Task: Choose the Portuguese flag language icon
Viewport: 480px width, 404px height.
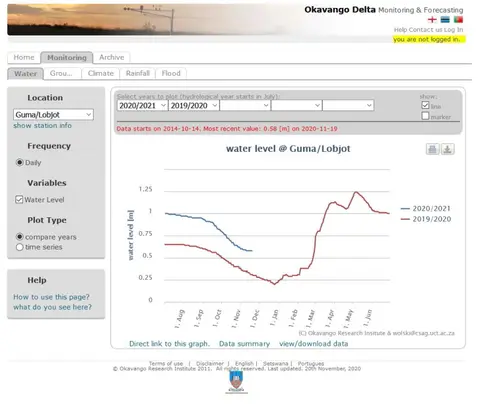Action: tap(458, 20)
